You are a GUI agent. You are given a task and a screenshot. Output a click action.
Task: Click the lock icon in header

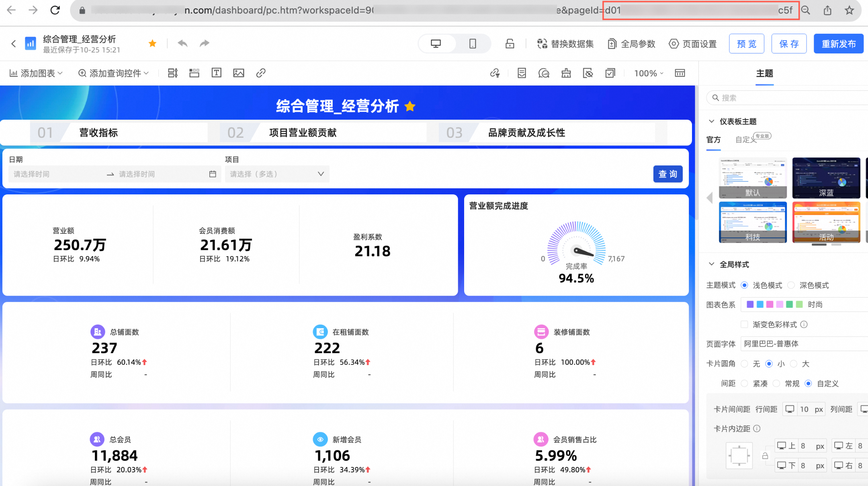510,43
